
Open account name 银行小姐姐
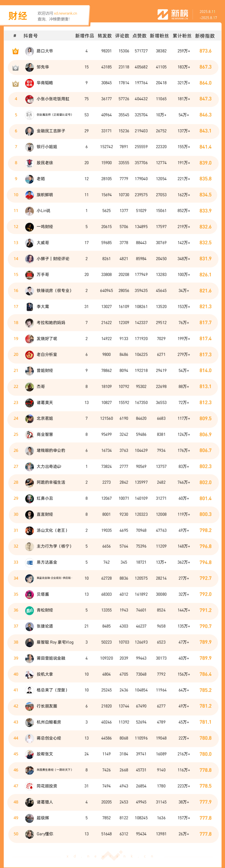[x=47, y=147]
